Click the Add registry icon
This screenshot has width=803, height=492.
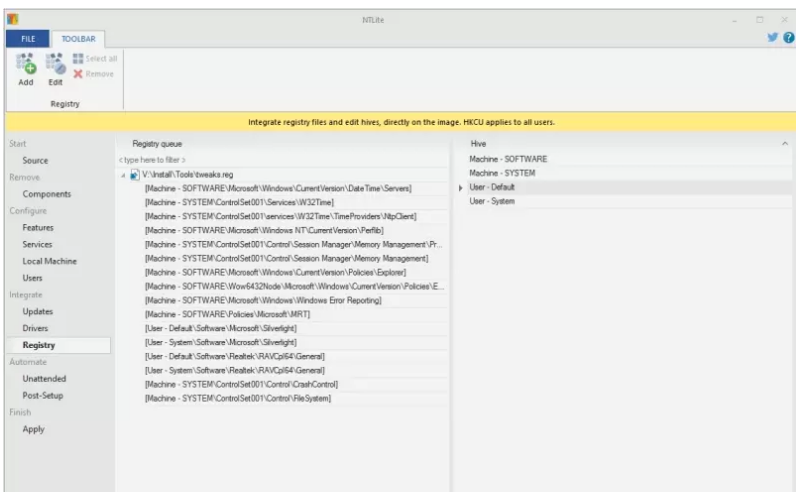click(x=26, y=63)
